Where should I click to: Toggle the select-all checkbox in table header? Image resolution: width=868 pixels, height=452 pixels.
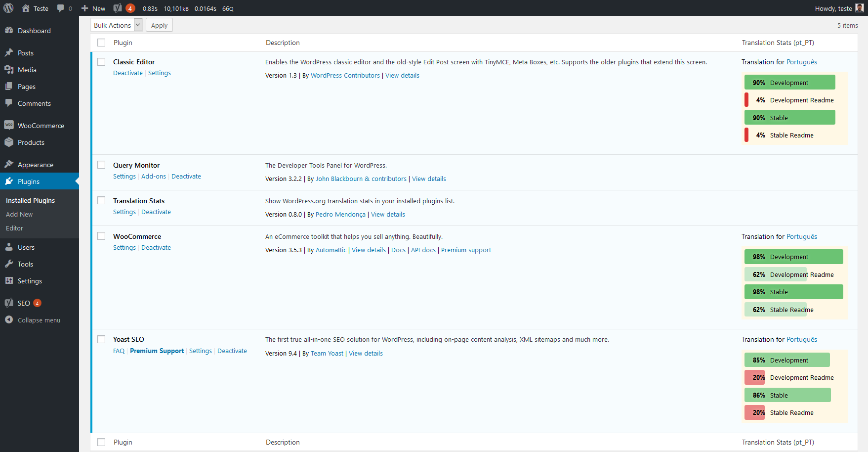point(101,43)
